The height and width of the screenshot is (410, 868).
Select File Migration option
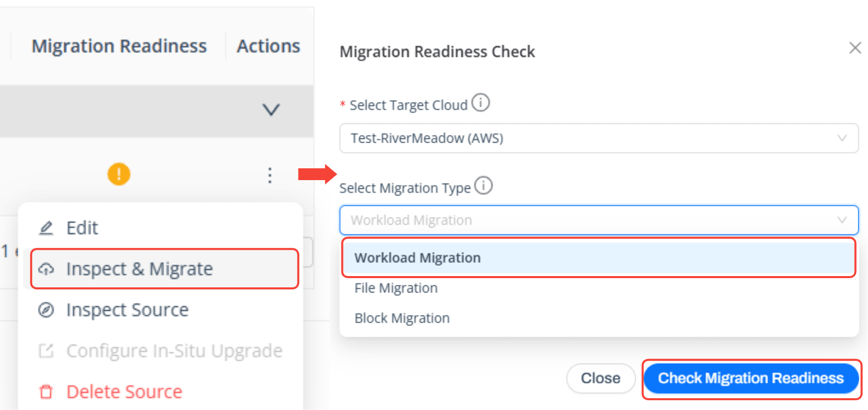[599, 288]
